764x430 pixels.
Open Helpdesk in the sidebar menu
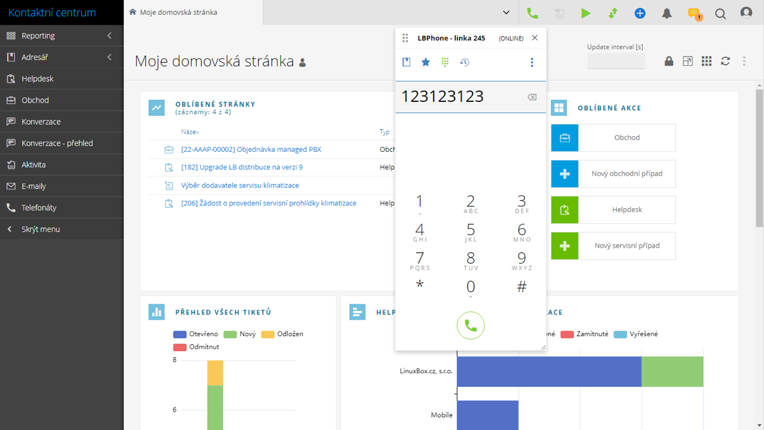click(x=38, y=78)
